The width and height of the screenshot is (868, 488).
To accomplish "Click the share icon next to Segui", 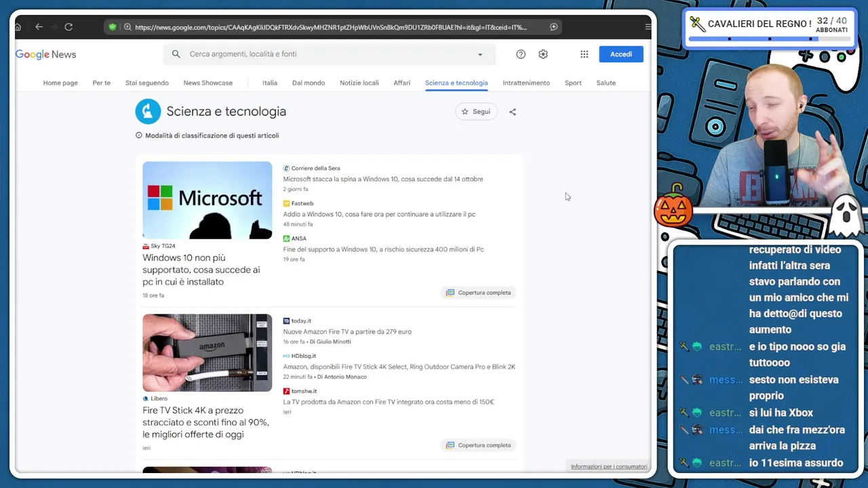I will [513, 112].
